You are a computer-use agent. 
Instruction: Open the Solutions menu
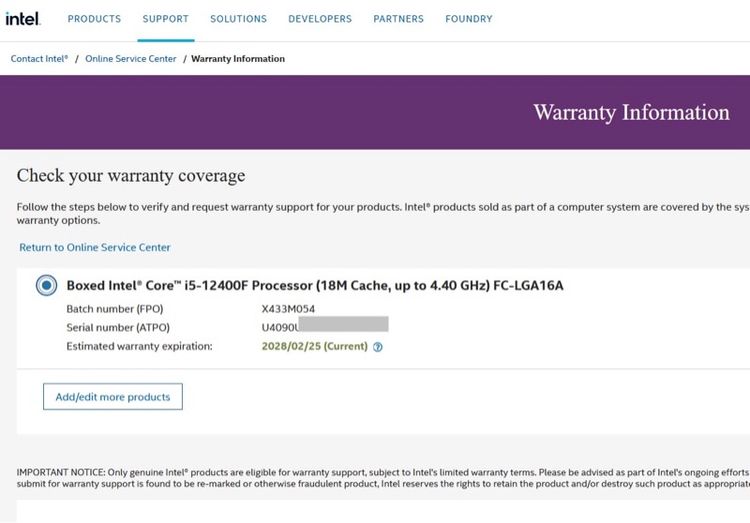click(x=238, y=19)
